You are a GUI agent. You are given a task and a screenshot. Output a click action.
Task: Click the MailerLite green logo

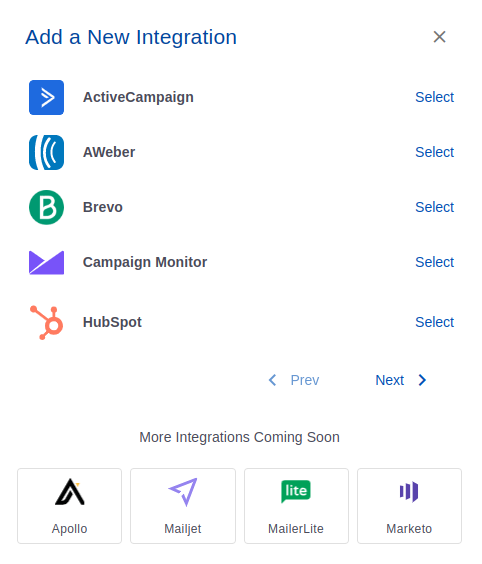[x=296, y=491]
